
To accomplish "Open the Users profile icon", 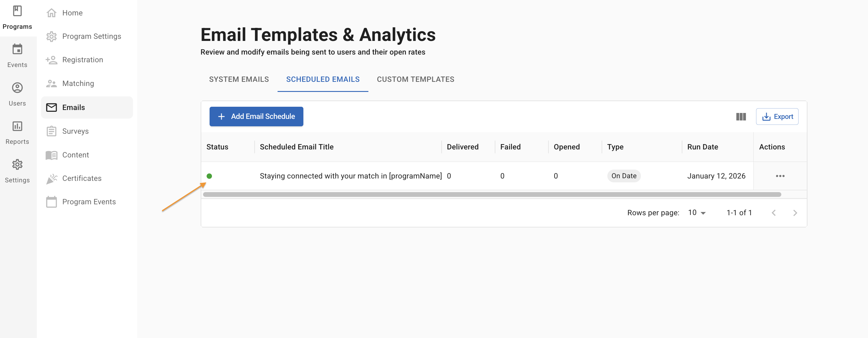I will pos(17,88).
